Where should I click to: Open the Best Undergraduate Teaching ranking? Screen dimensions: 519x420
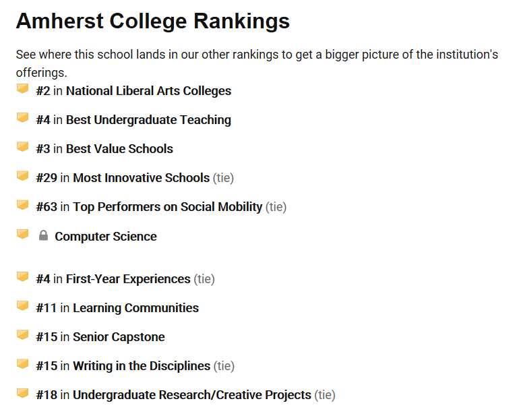(x=148, y=120)
